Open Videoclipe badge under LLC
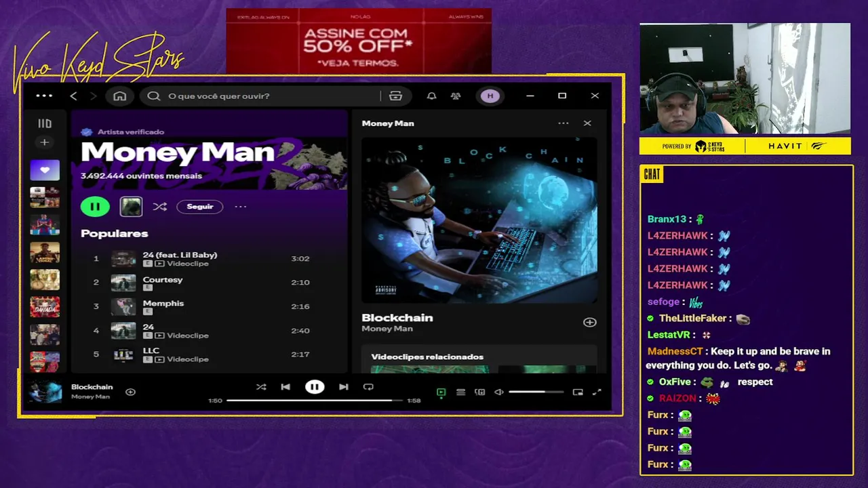868x488 pixels. pyautogui.click(x=181, y=359)
